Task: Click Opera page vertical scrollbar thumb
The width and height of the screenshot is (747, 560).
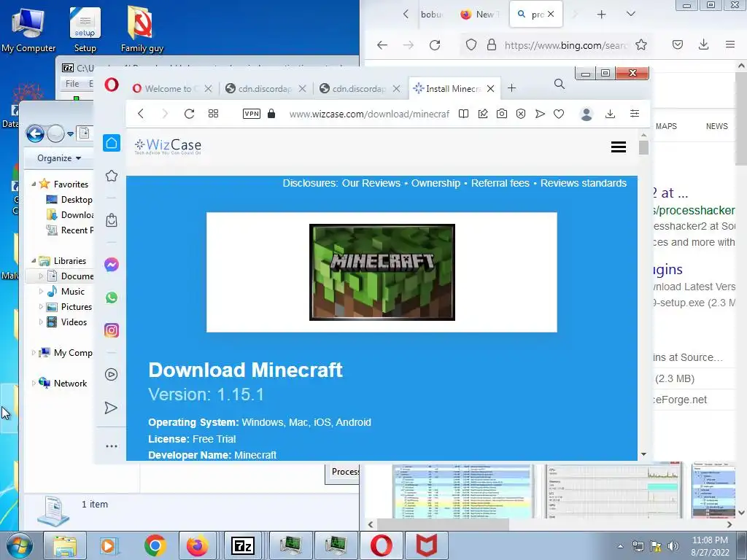Action: (643, 147)
